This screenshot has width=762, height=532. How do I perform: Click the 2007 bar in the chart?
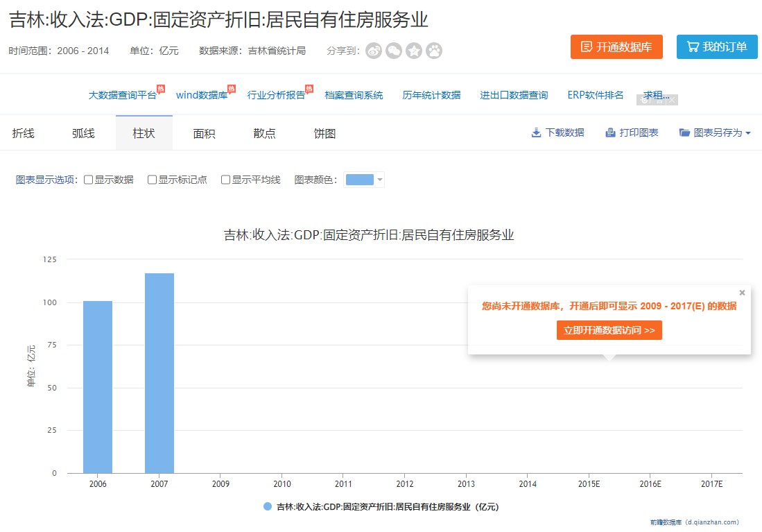[x=159, y=373]
